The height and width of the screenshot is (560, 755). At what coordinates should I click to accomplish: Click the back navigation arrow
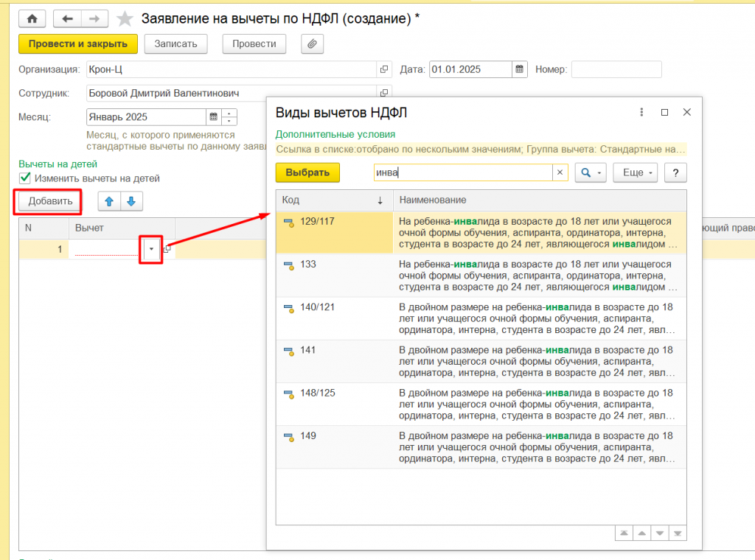68,19
